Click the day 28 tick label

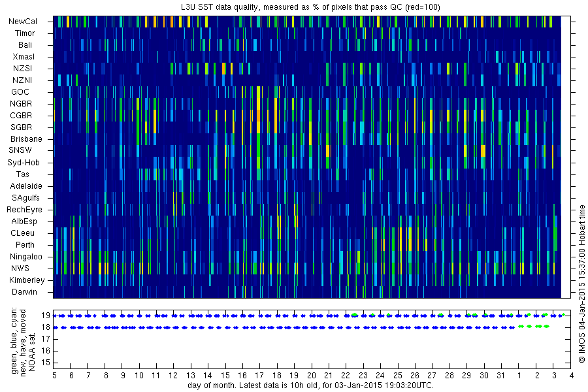pyautogui.click(x=449, y=376)
